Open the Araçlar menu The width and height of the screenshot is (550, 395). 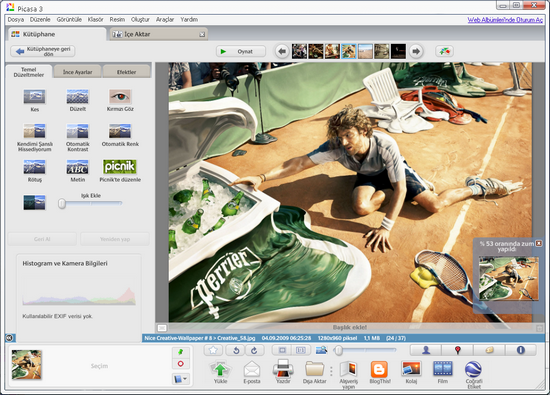165,20
